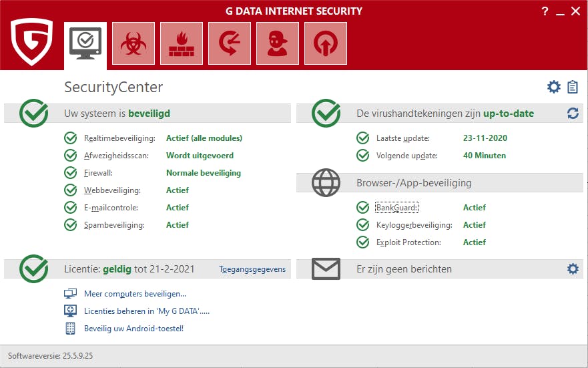Click the computers icon beside 'Meer computers beveiligen'

70,293
